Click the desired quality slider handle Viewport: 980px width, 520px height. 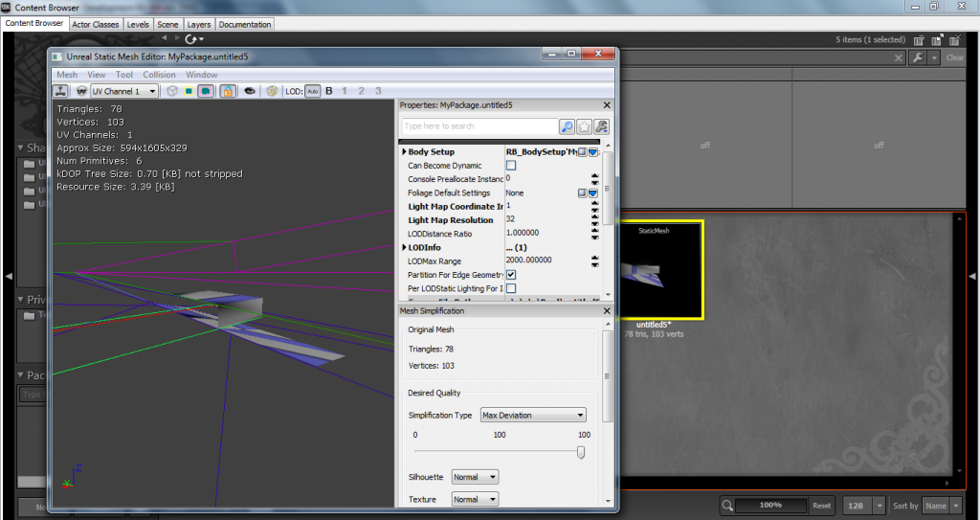pos(581,452)
